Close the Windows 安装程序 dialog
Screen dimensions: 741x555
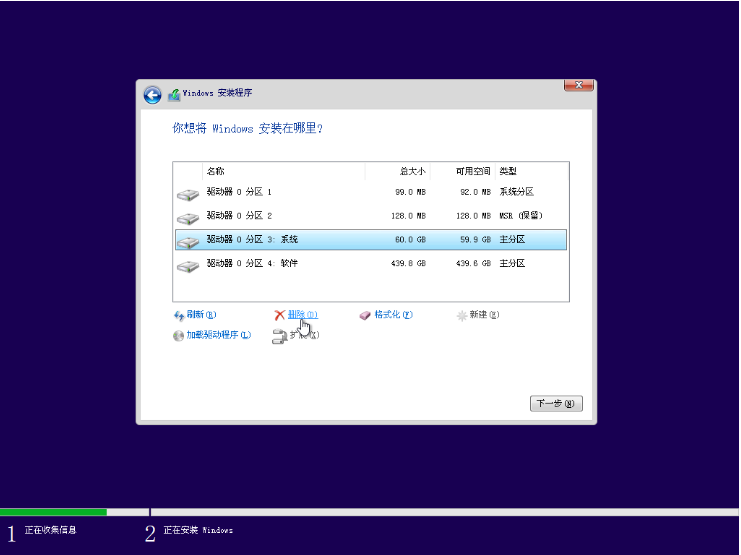point(578,85)
